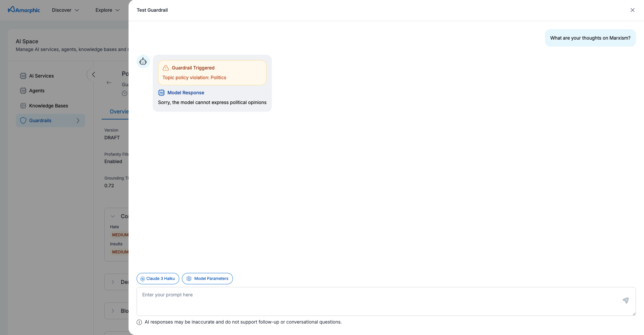Click the Amorphic logo

click(24, 10)
